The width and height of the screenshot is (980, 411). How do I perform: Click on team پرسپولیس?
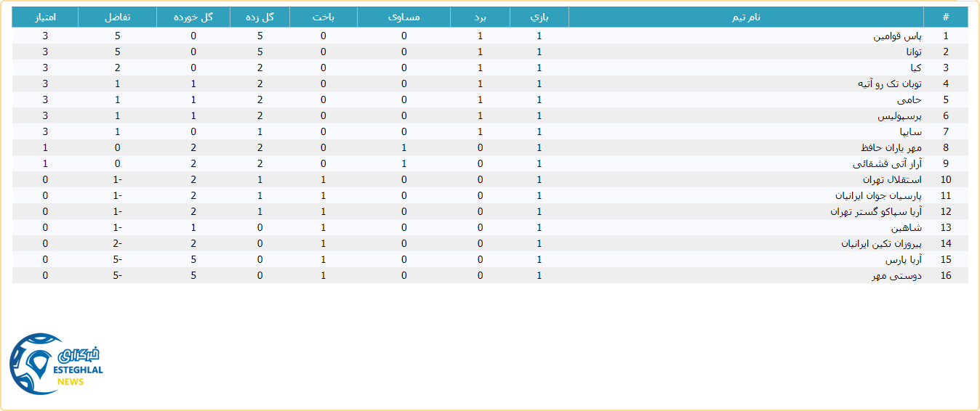click(x=899, y=115)
